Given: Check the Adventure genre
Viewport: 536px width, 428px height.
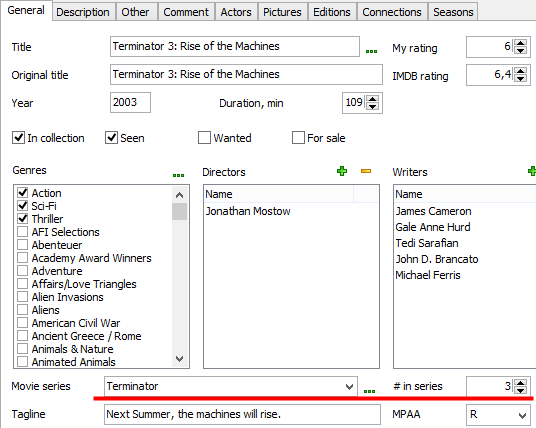Looking at the screenshot, I should 23,271.
